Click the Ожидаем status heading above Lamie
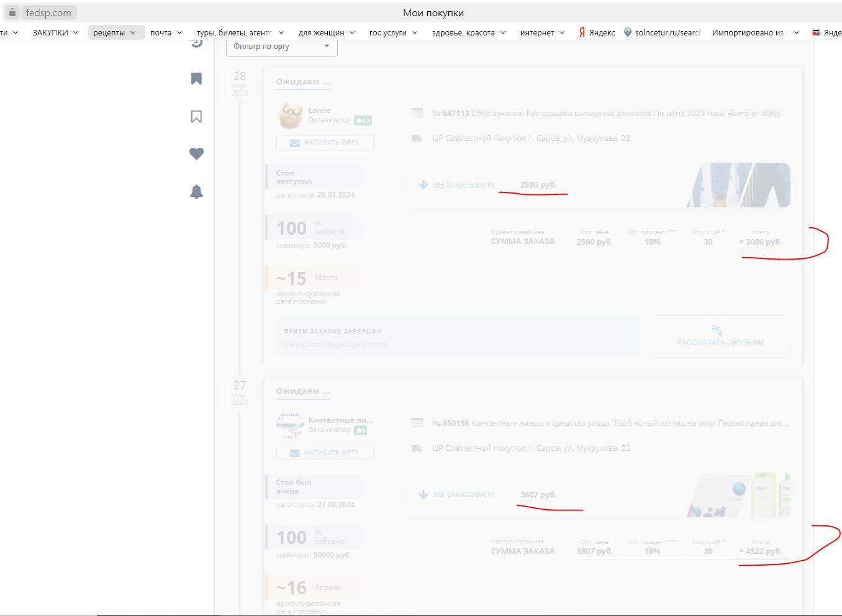The image size is (842, 616). pyautogui.click(x=303, y=82)
